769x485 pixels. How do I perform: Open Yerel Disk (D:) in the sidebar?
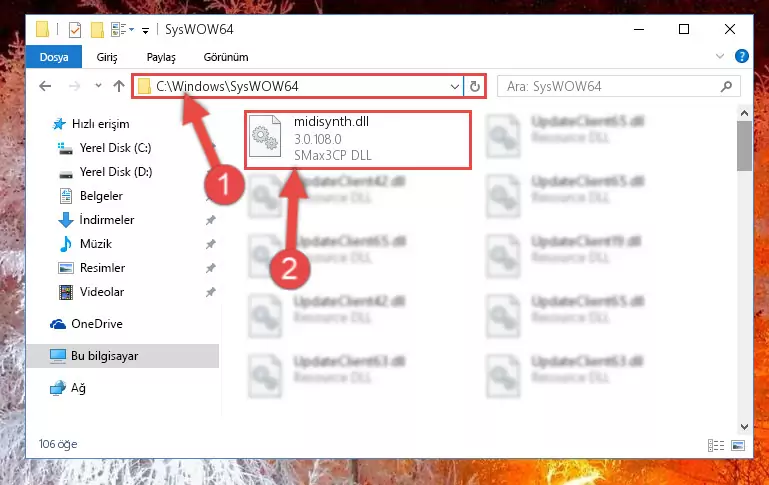pyautogui.click(x=116, y=172)
